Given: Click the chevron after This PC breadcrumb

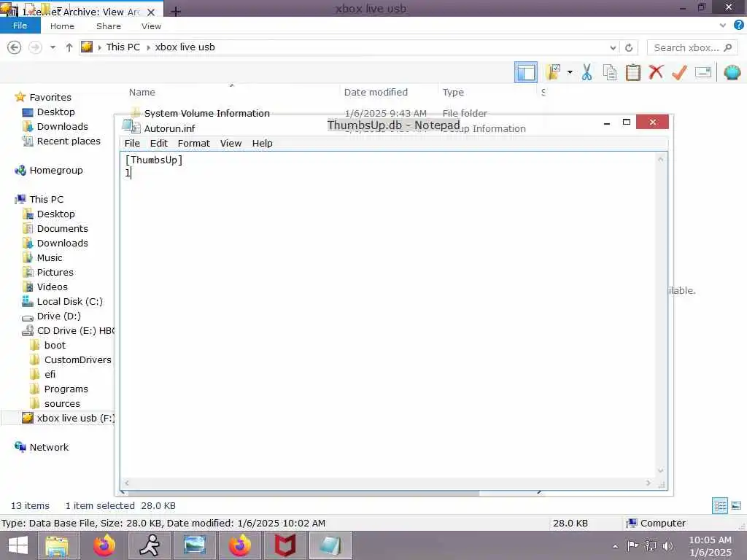Looking at the screenshot, I should pos(148,47).
